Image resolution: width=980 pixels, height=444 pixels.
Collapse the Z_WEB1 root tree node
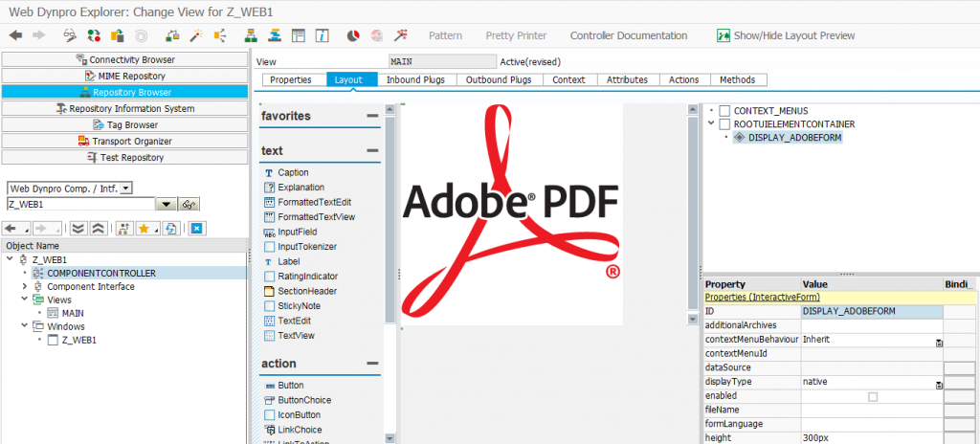click(x=10, y=259)
